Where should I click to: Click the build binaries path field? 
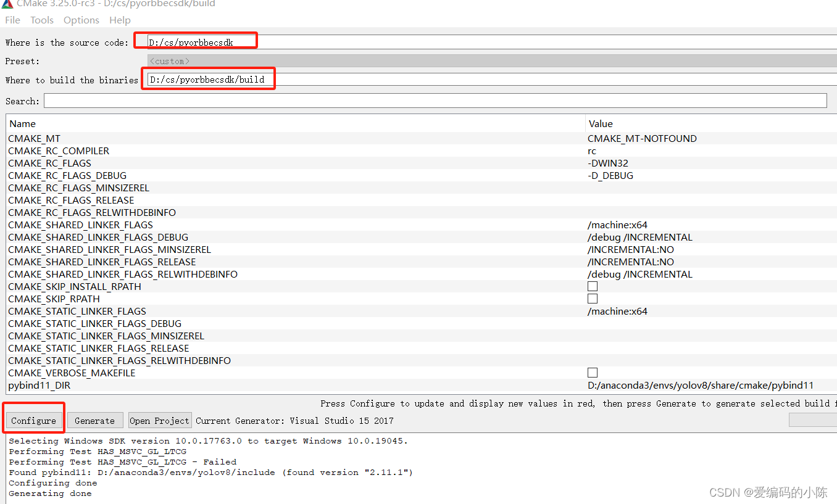(x=492, y=80)
